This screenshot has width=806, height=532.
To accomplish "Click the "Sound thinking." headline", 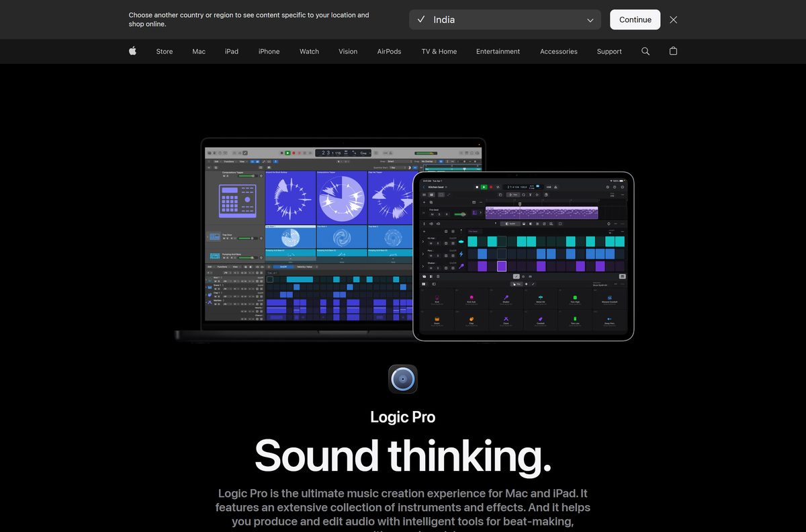I will click(x=403, y=455).
